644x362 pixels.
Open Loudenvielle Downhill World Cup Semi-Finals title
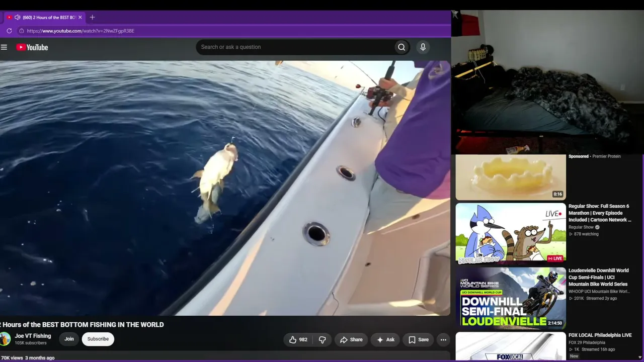coord(599,278)
